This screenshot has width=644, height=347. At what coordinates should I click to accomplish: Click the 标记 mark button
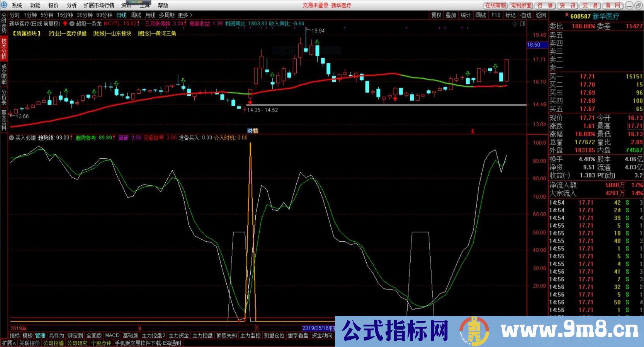[510, 15]
